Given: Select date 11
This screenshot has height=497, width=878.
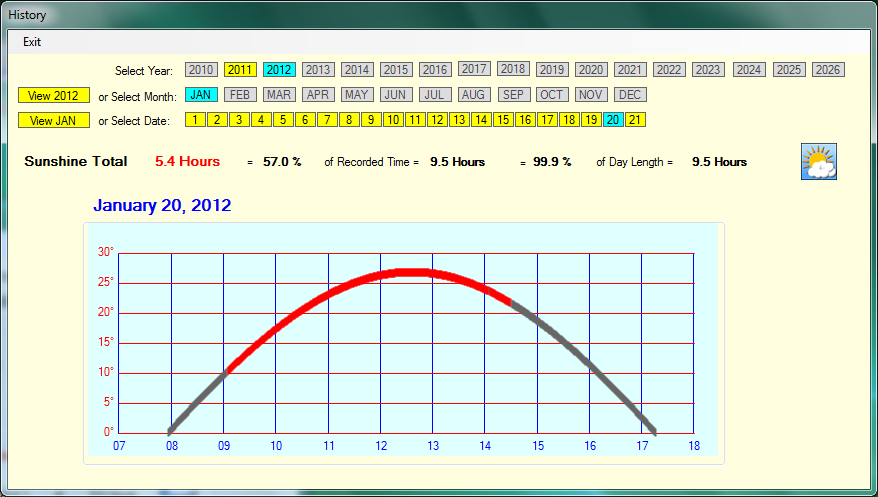Looking at the screenshot, I should (415, 120).
